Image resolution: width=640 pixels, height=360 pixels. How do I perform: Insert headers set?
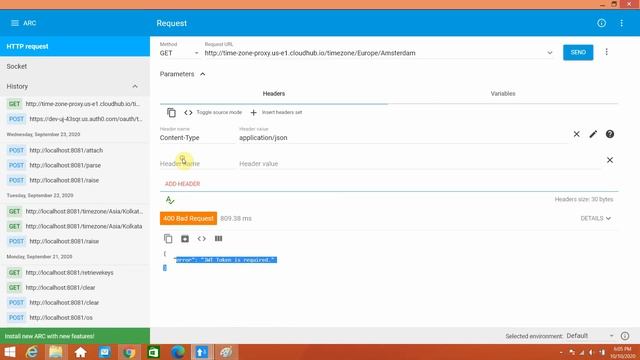276,113
